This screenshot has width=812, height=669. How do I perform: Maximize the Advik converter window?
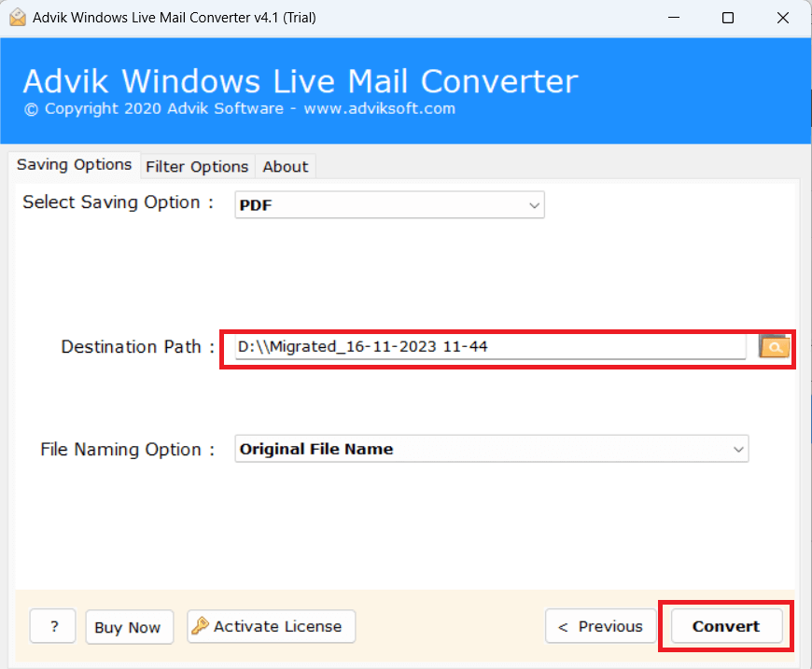(728, 18)
